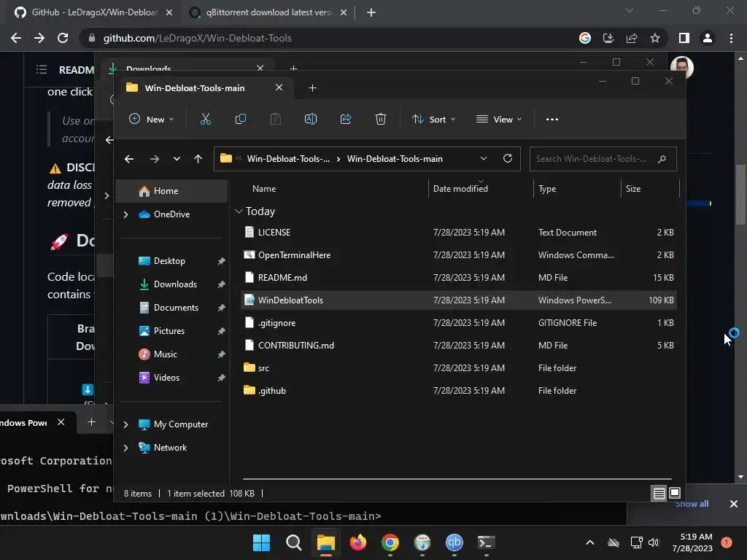Click the Chrome share page icon
This screenshot has width=747, height=560.
632,38
